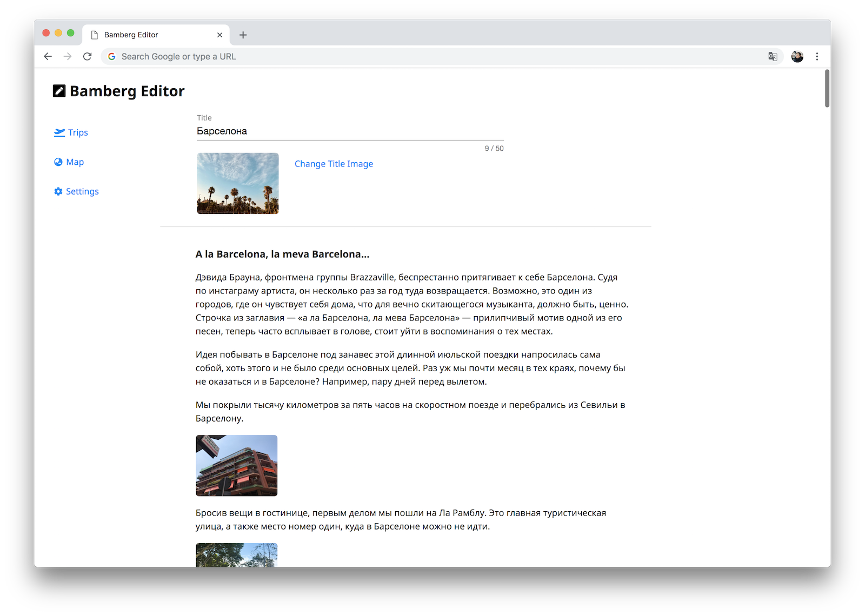865x616 pixels.
Task: Click the forward navigation arrow
Action: point(68,56)
